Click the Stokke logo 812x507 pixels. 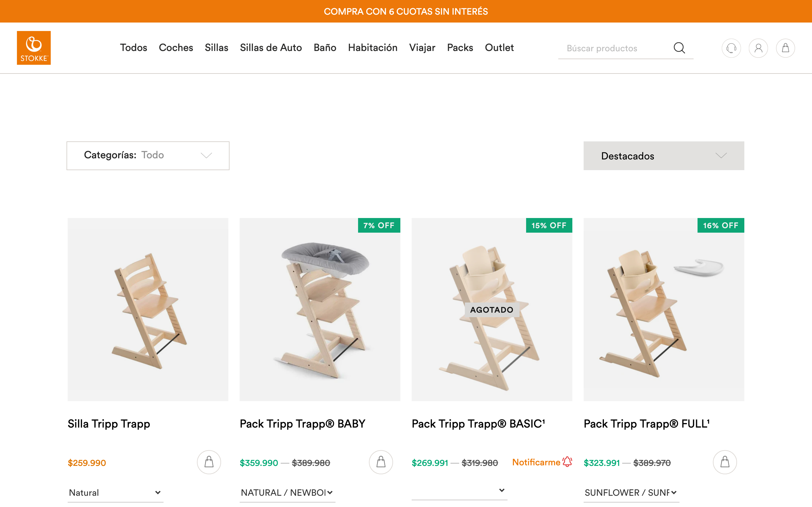pos(34,48)
